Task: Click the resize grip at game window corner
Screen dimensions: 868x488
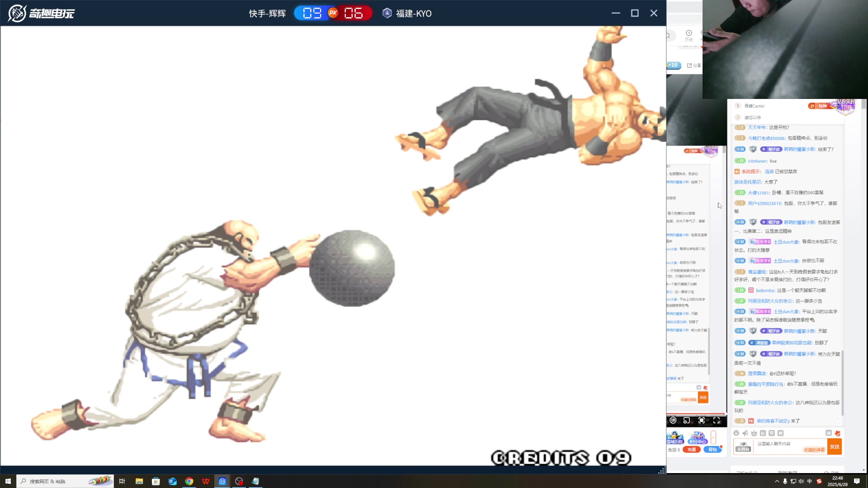Action: click(x=662, y=470)
